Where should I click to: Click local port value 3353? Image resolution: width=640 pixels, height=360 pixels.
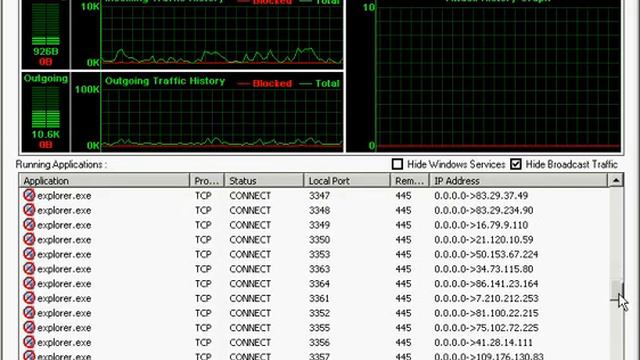(319, 254)
